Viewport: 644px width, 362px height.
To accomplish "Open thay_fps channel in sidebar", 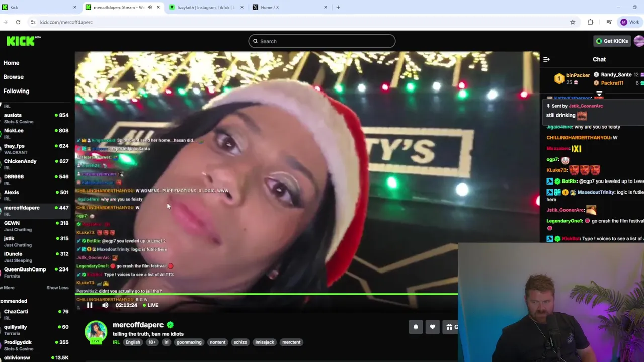I will click(x=35, y=149).
